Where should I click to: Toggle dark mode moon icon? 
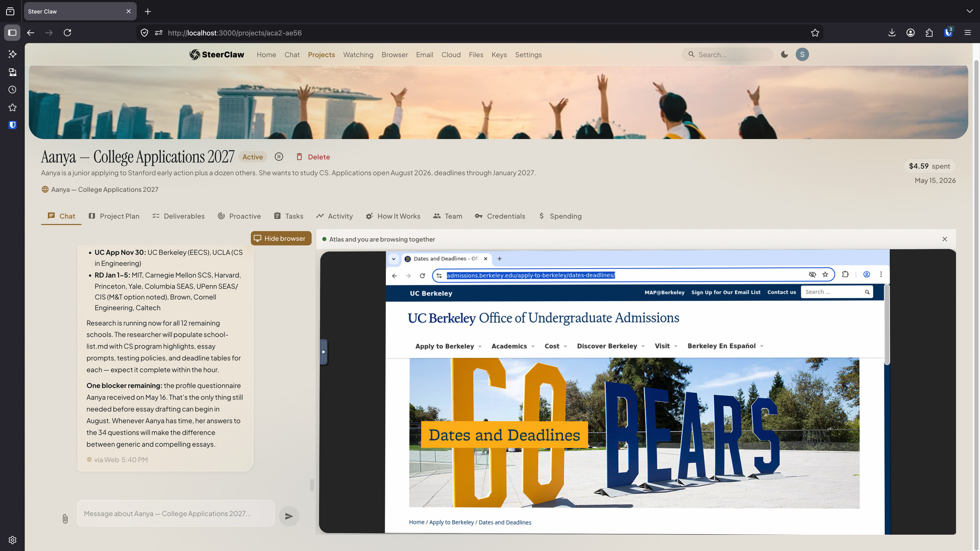coord(784,54)
